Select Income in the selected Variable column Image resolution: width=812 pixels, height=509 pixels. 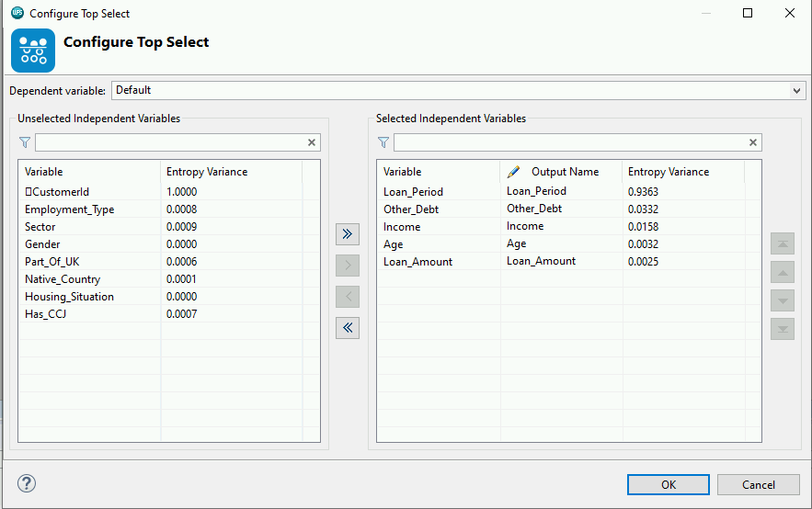[401, 227]
